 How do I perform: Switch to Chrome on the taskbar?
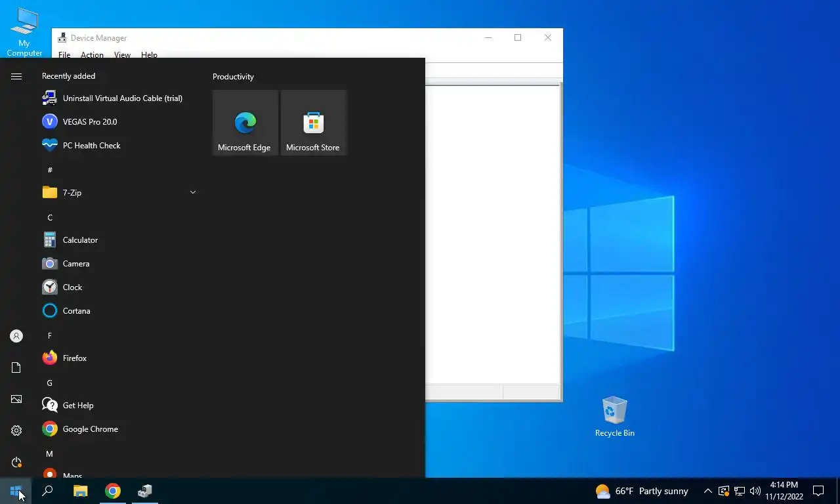coord(113,491)
